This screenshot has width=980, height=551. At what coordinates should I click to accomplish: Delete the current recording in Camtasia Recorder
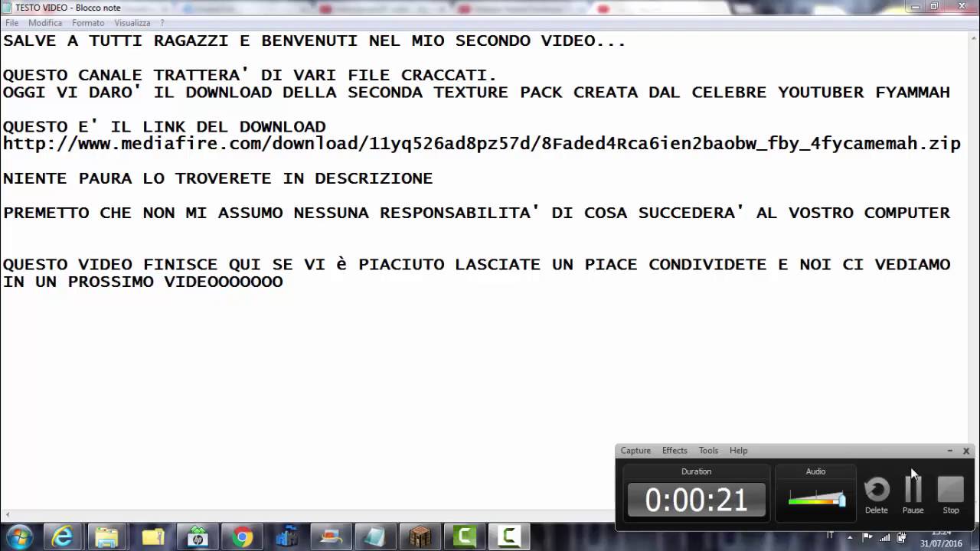tap(877, 494)
